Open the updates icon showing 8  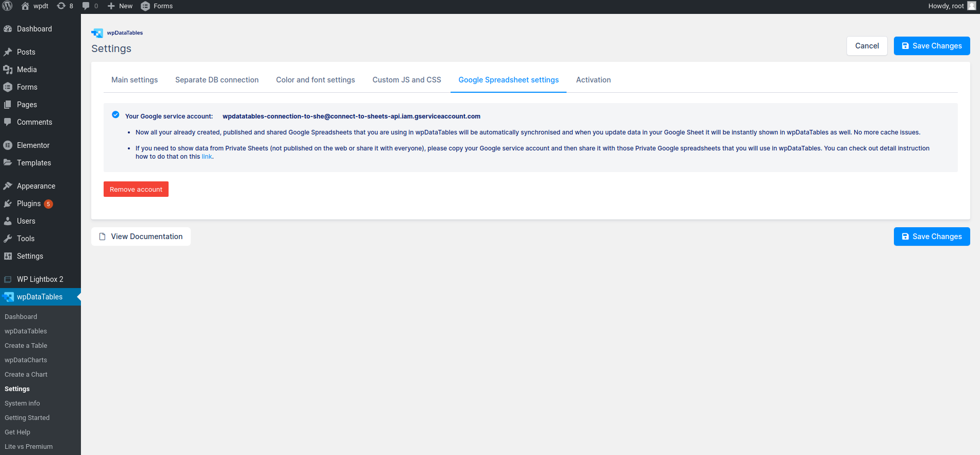pyautogui.click(x=61, y=6)
